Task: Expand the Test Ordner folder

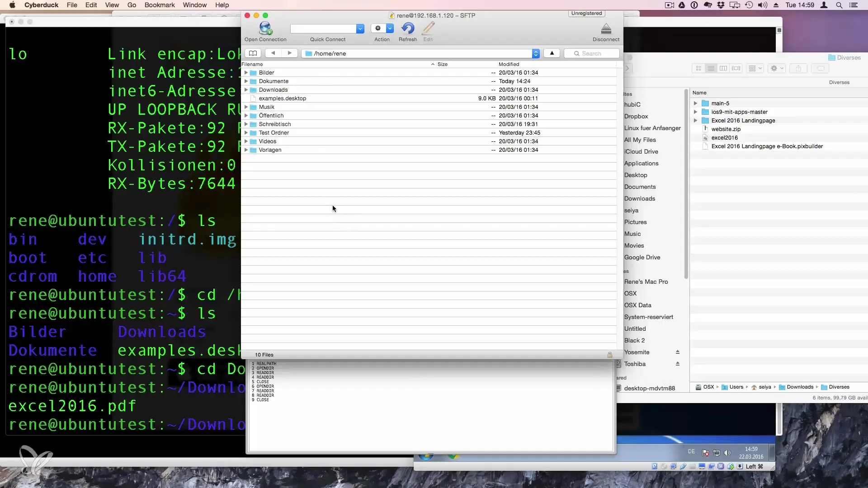Action: pos(246,133)
